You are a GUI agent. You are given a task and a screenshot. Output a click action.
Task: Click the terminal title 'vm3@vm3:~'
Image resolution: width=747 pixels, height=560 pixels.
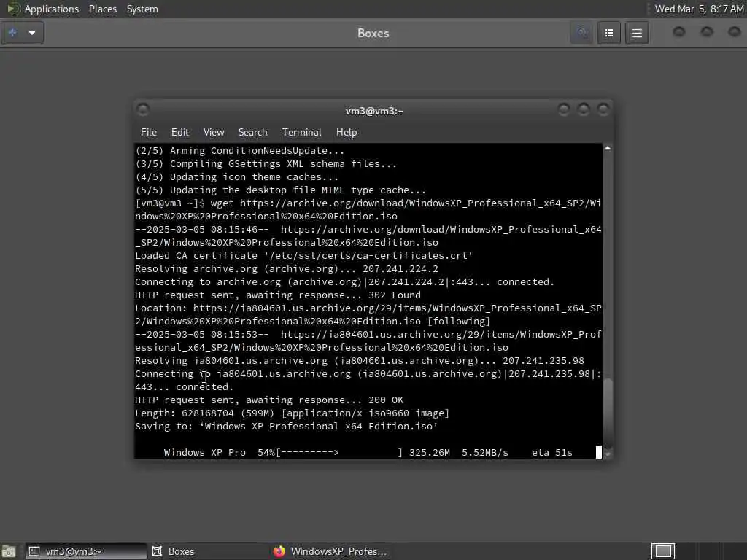click(x=374, y=111)
